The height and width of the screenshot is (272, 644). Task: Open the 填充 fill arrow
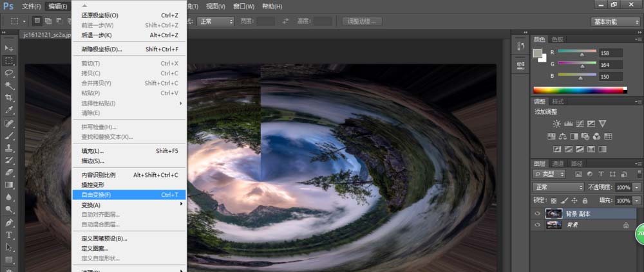coord(636,201)
